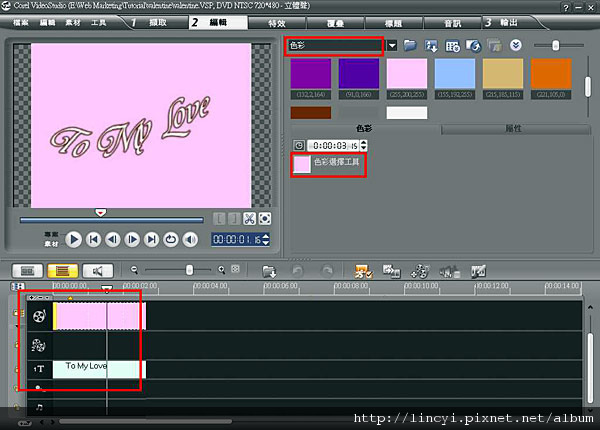The image size is (600, 430).
Task: Select the brown swatch in second row
Action: coord(311,113)
